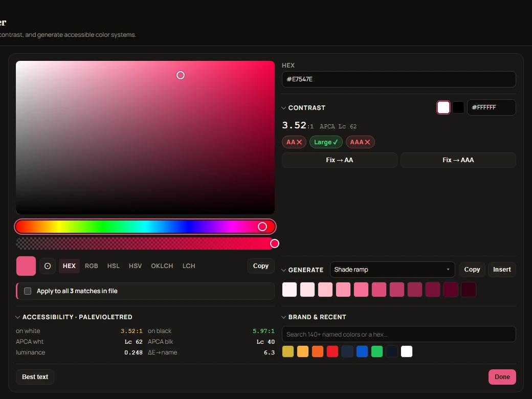Image resolution: width=532 pixels, height=399 pixels.
Task: Focus the HEX input field #E7547E
Action: 398,79
